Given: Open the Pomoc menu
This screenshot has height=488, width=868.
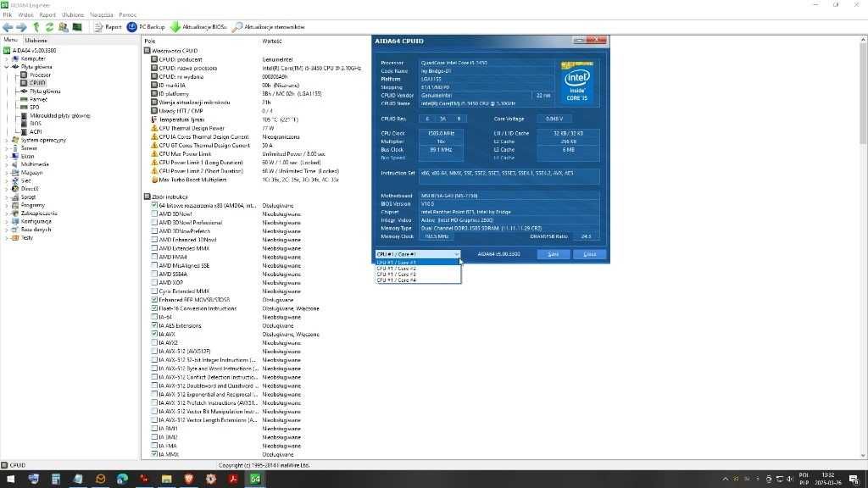Looking at the screenshot, I should point(127,15).
